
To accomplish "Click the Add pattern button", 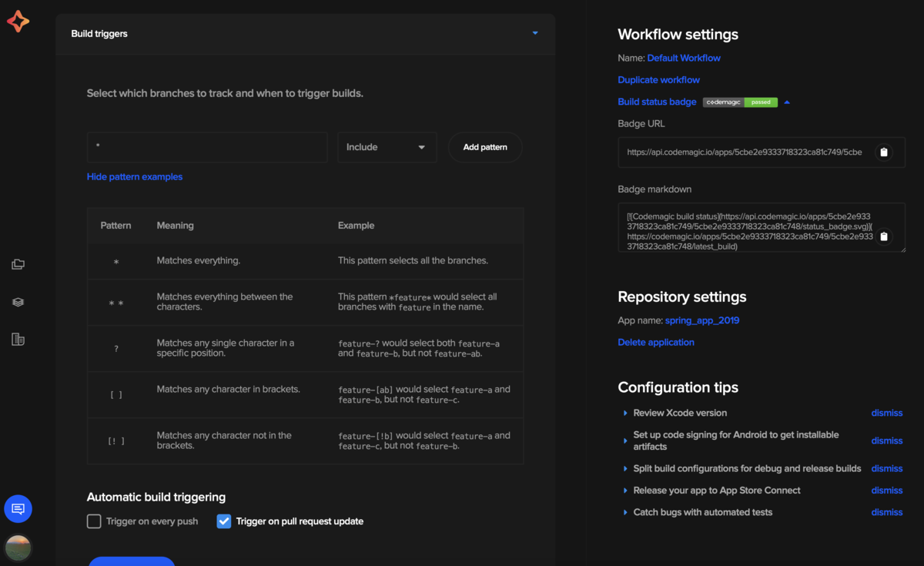I will [484, 147].
